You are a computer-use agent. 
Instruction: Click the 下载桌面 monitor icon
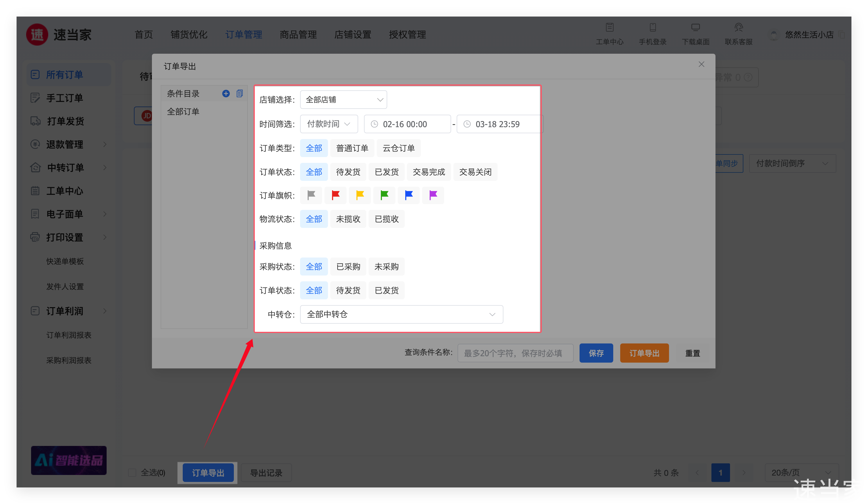click(x=695, y=28)
